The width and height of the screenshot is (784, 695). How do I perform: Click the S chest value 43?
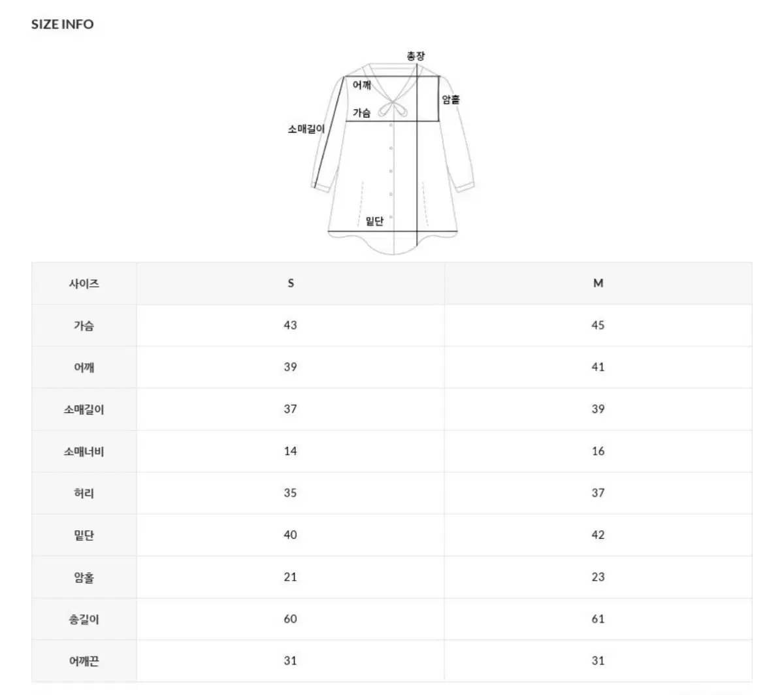[291, 325]
